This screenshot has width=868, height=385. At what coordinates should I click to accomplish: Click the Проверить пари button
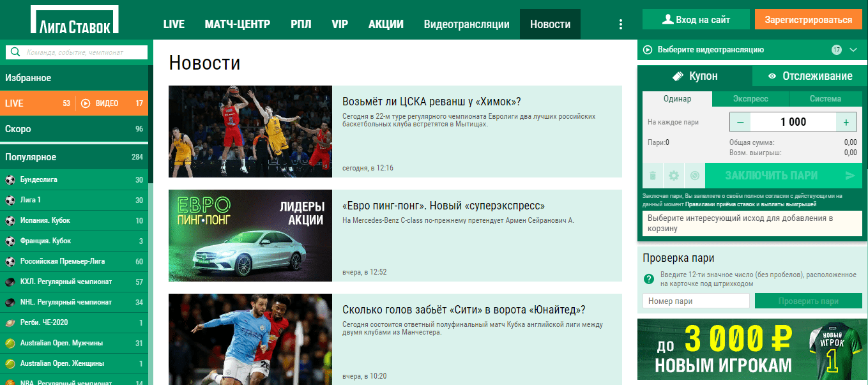(x=808, y=301)
